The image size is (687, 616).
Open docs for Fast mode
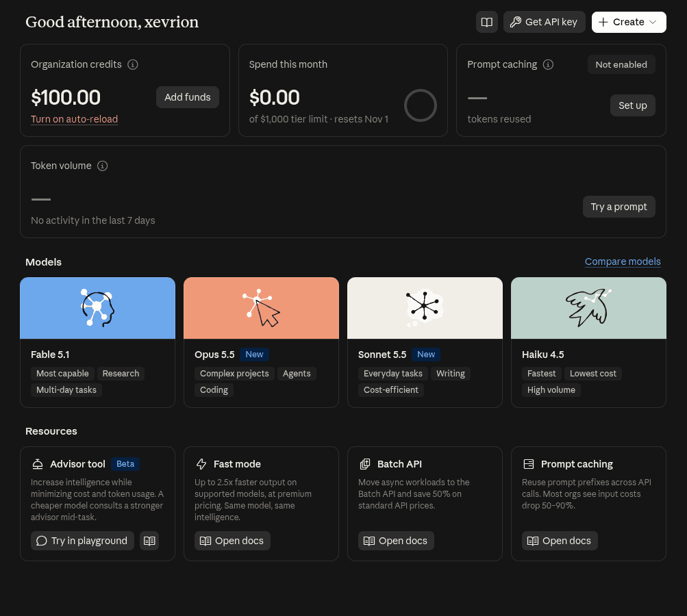232,541
